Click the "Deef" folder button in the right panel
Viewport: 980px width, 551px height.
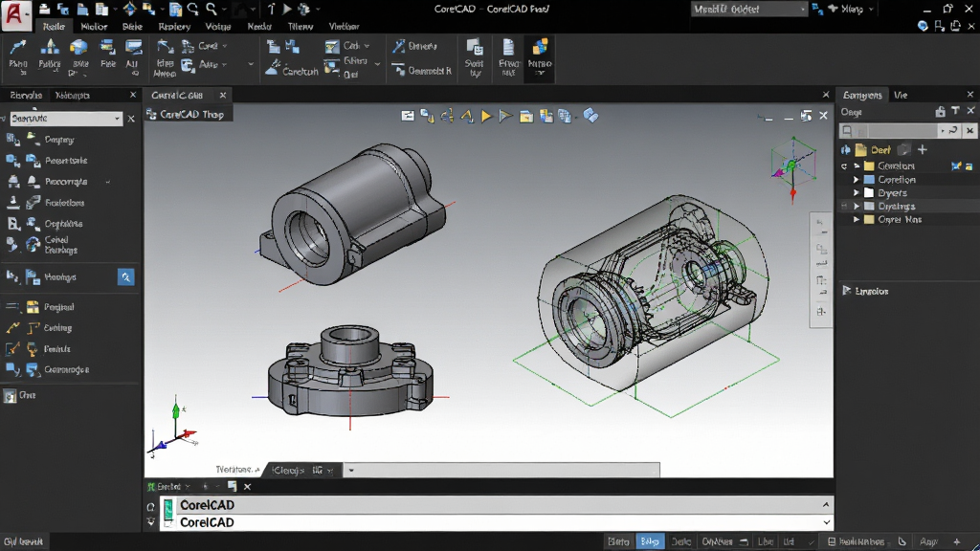click(873, 150)
